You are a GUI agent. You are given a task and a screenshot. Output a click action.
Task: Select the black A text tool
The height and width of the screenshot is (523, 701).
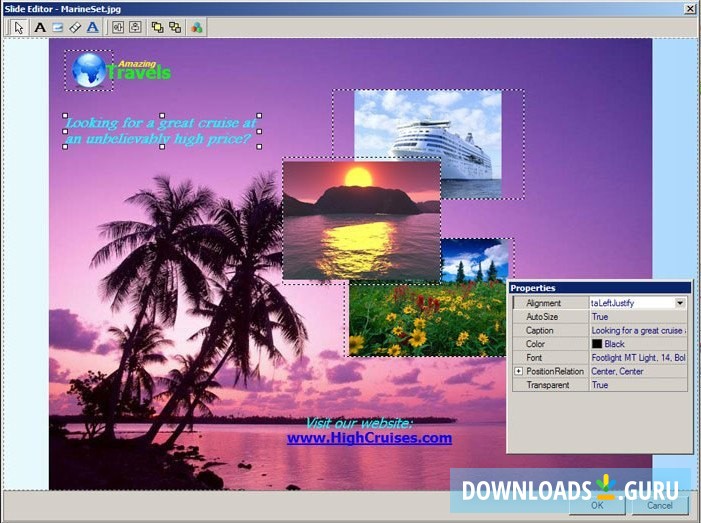click(40, 28)
